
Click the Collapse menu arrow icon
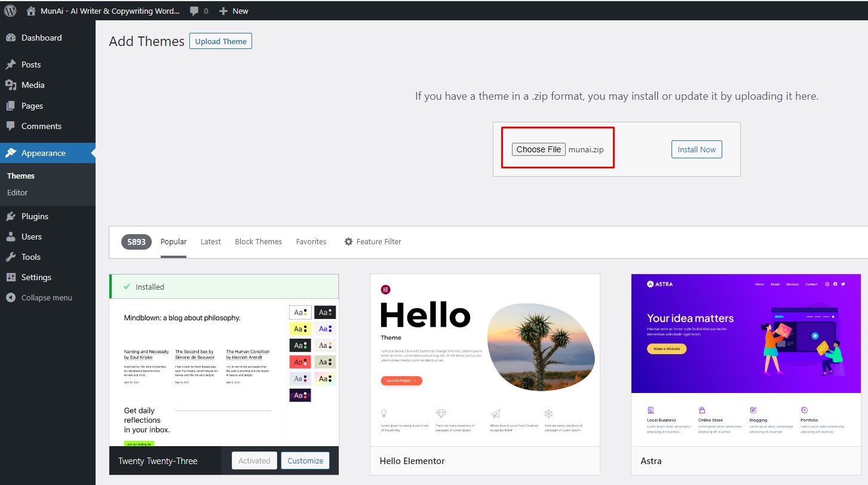(11, 297)
